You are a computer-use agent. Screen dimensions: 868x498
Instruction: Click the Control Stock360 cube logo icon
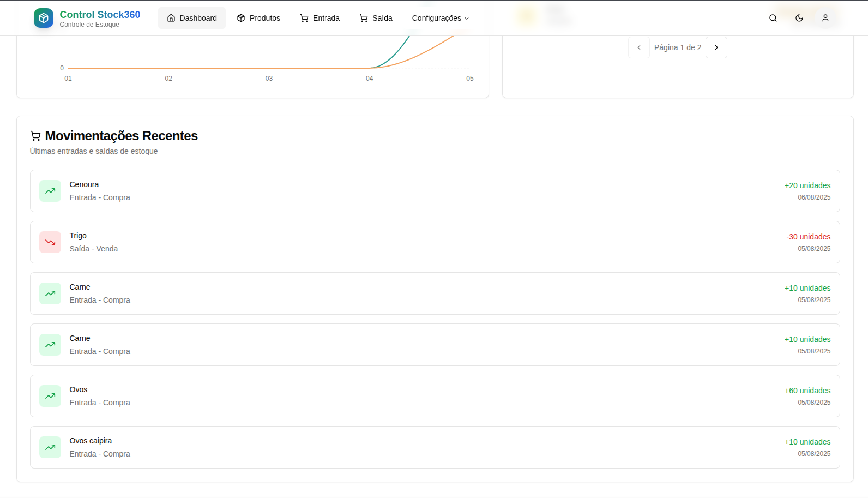pyautogui.click(x=44, y=18)
